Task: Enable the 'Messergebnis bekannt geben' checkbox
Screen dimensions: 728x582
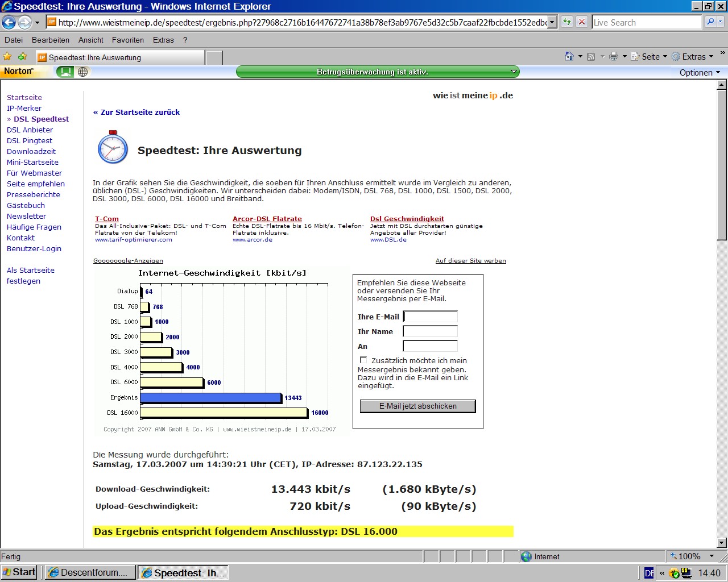Action: pyautogui.click(x=363, y=360)
